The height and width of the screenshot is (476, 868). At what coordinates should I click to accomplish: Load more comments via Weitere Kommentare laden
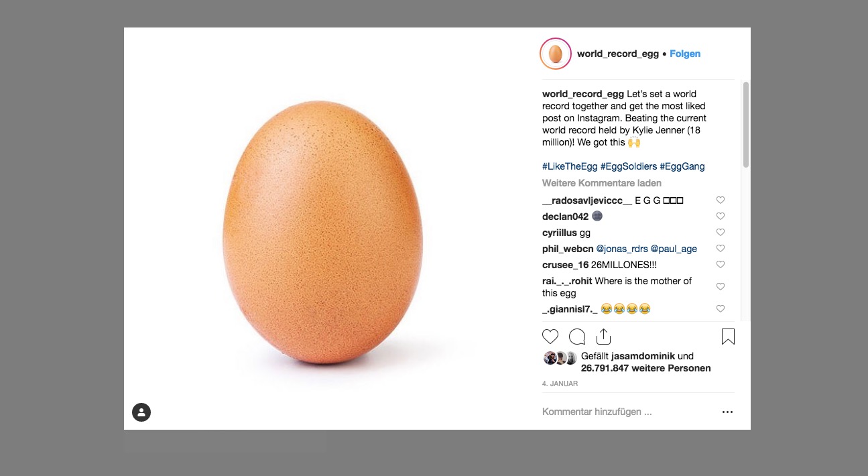601,183
